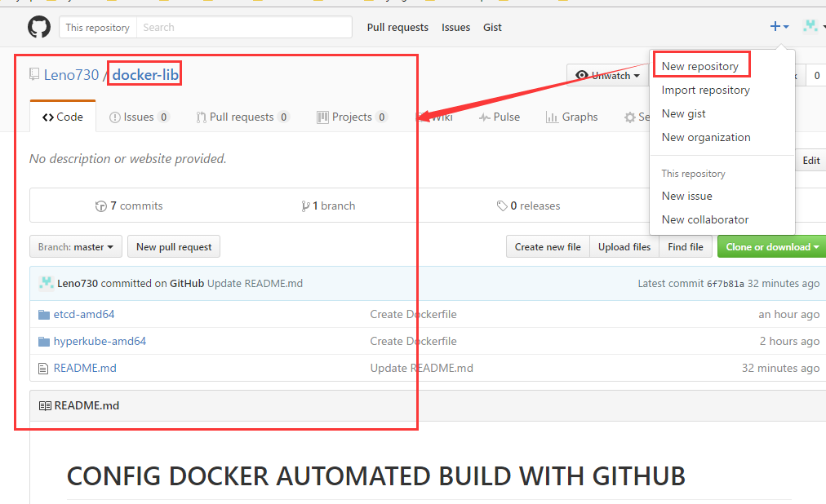This screenshot has height=504, width=826.
Task: Open the Update README.md message in the commit bar
Action: (x=255, y=283)
